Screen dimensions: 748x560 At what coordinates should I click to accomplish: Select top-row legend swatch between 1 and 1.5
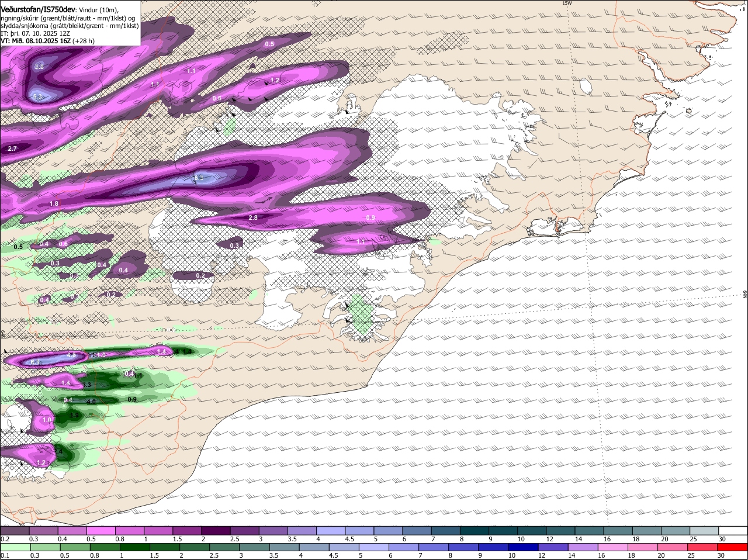[x=158, y=530]
